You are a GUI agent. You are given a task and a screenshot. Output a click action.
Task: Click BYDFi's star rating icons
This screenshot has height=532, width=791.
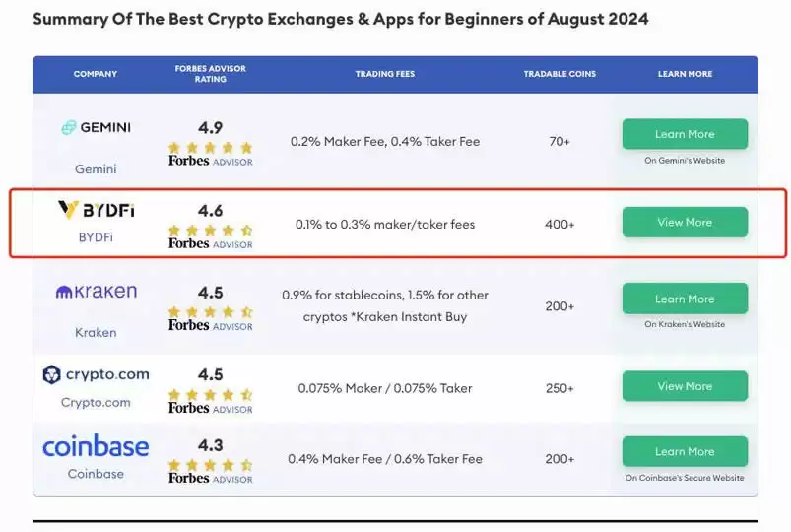[210, 230]
